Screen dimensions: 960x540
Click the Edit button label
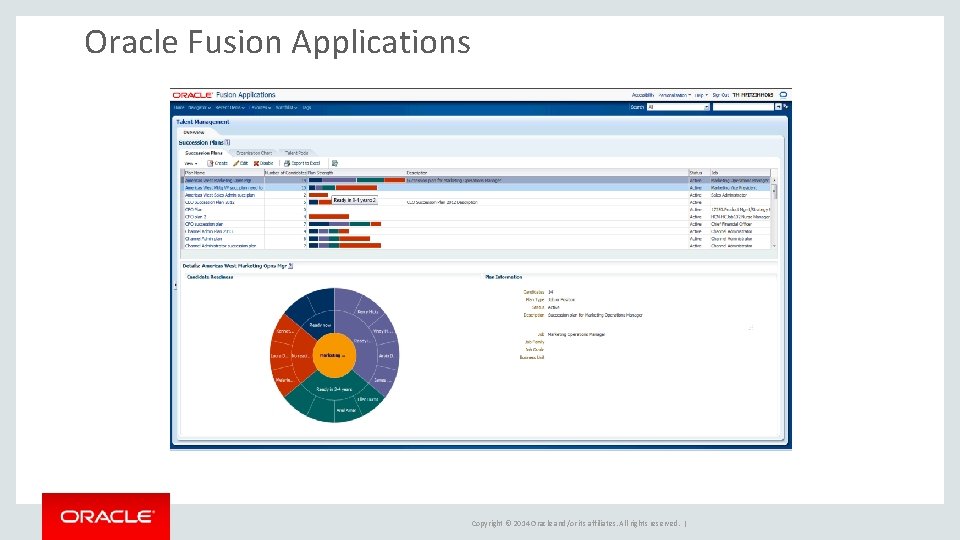pos(244,163)
